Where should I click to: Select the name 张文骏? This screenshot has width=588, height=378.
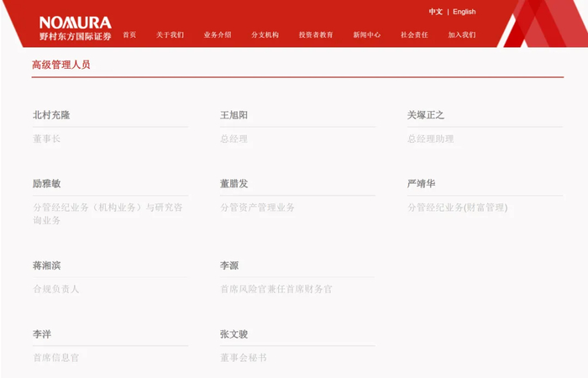(x=234, y=334)
